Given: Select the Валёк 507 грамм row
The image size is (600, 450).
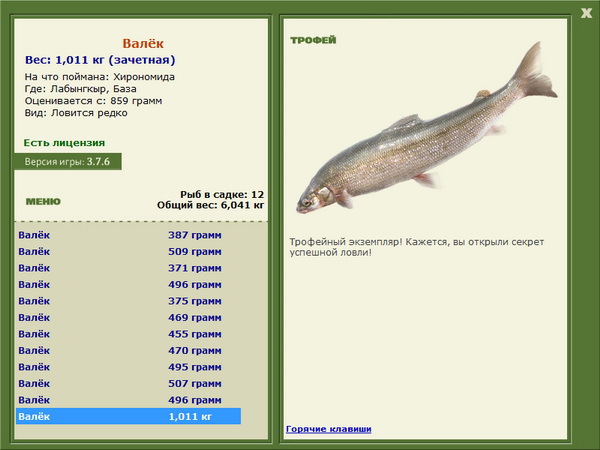Looking at the screenshot, I should click(129, 383).
